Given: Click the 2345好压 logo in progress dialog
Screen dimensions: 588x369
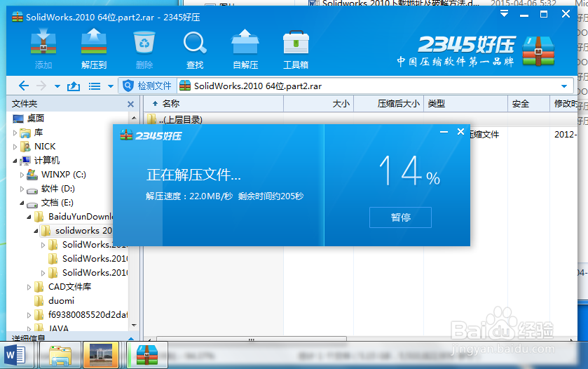Looking at the screenshot, I should pyautogui.click(x=151, y=135).
